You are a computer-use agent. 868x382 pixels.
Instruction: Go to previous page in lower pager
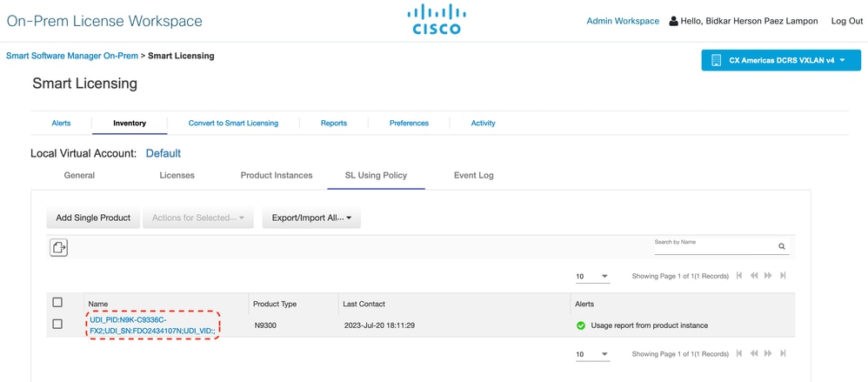[x=754, y=353]
